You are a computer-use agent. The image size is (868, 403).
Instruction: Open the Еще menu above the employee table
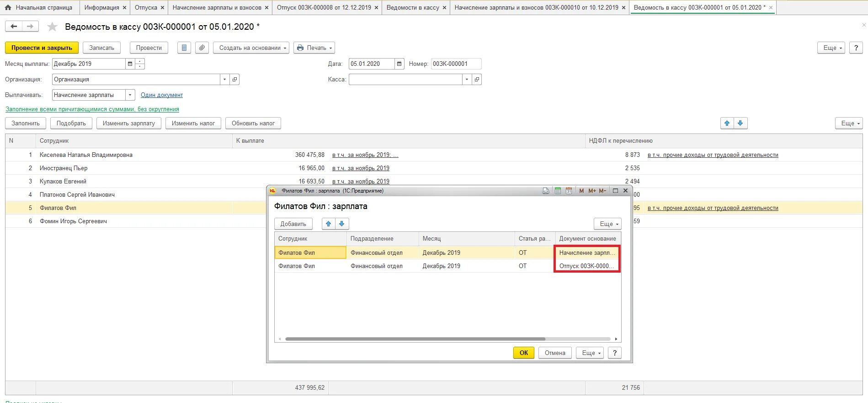click(849, 123)
